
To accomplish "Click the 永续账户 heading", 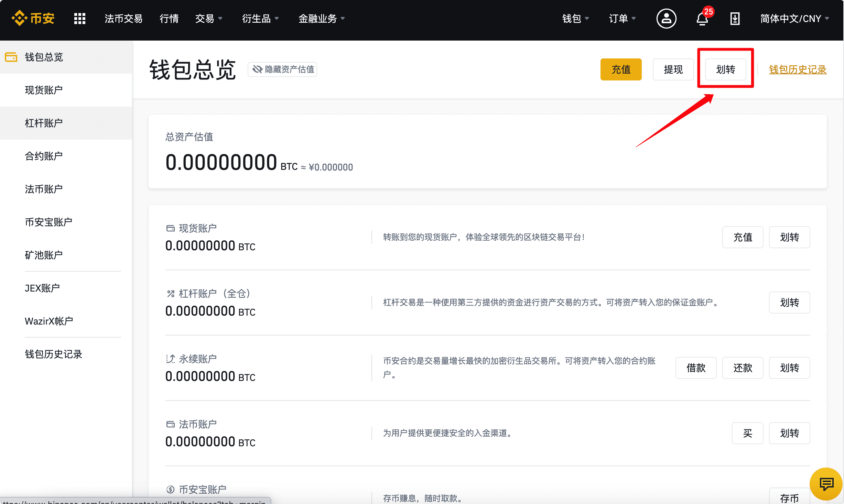I will tap(198, 359).
